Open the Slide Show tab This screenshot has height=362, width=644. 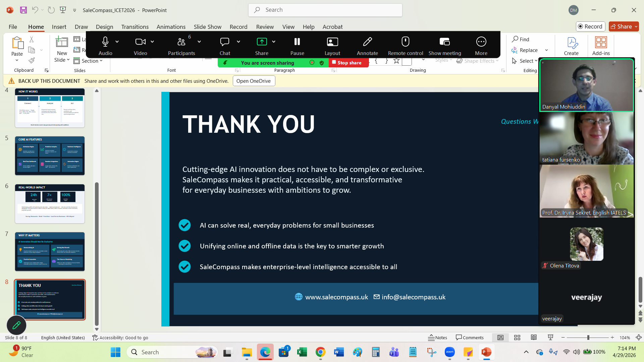pyautogui.click(x=208, y=27)
